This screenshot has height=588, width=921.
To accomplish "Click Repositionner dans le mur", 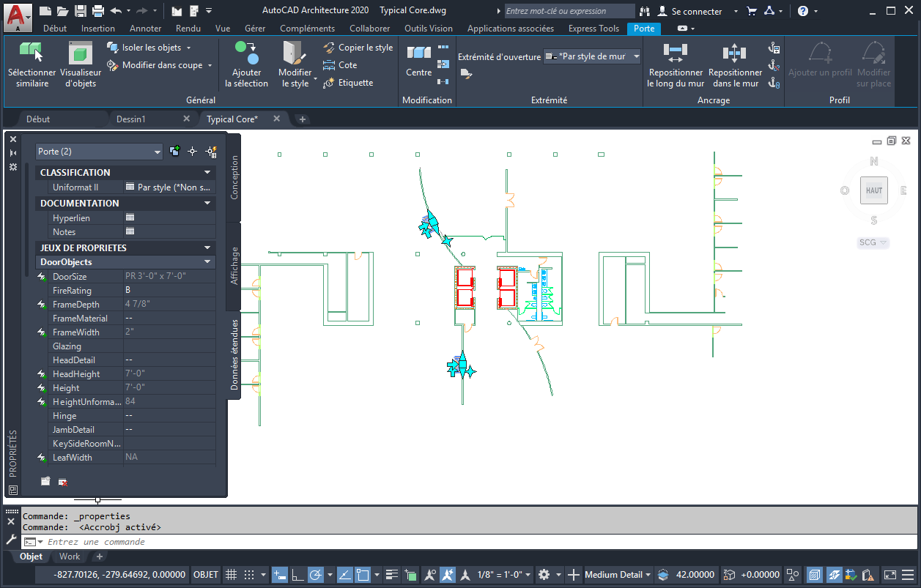I will tap(735, 65).
